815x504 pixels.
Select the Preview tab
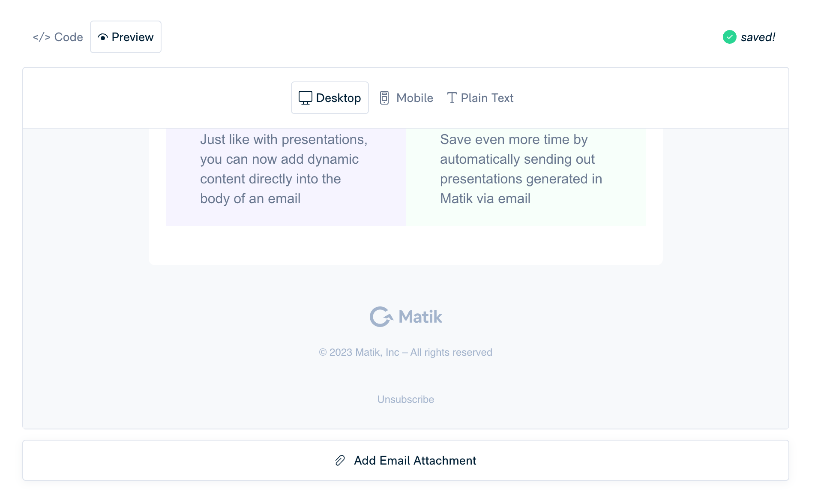click(126, 37)
